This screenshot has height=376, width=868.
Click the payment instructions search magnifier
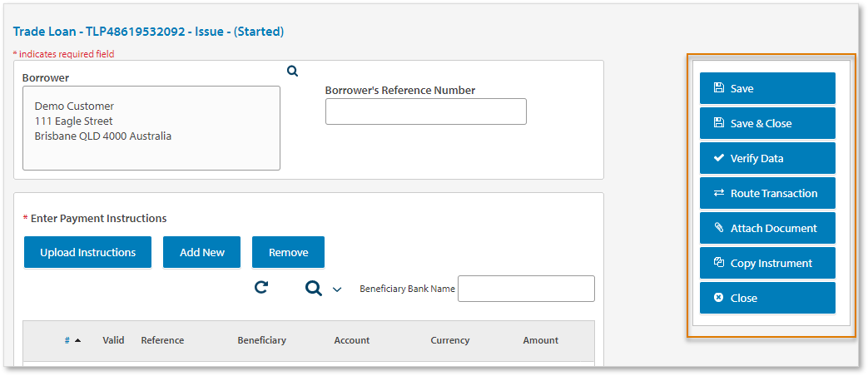tap(313, 288)
